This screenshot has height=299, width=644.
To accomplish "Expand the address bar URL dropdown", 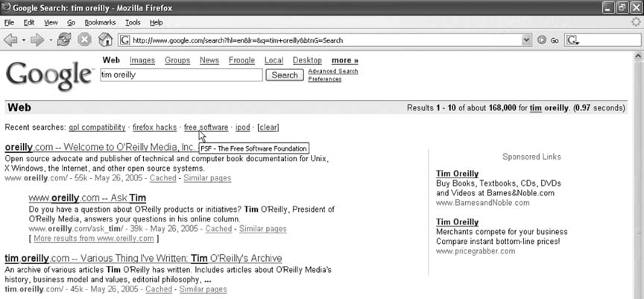I will click(x=527, y=40).
